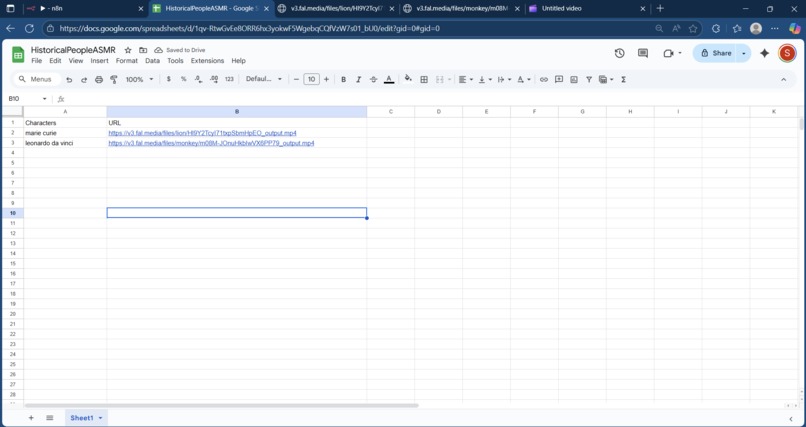Screen dimensions: 806x427
Task: Edit the font size field showing 10
Action: coord(312,79)
